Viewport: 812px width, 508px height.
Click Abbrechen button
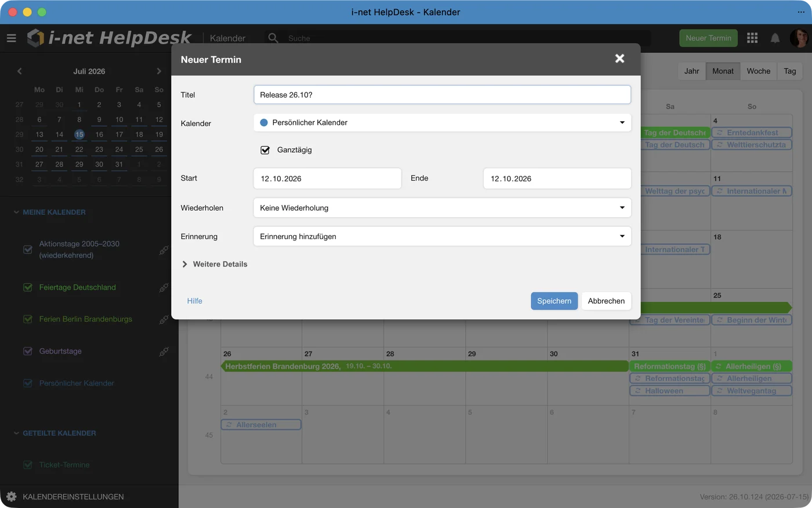point(606,301)
